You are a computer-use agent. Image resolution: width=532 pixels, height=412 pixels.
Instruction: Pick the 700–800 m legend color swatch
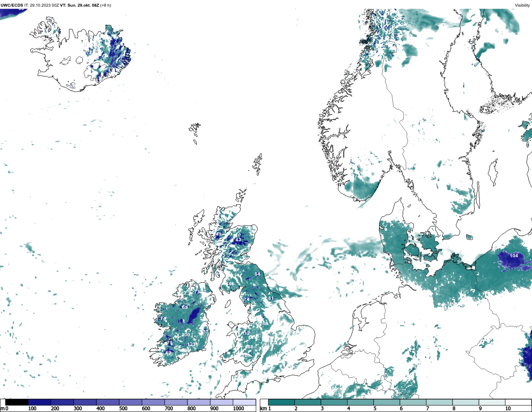pyautogui.click(x=176, y=402)
